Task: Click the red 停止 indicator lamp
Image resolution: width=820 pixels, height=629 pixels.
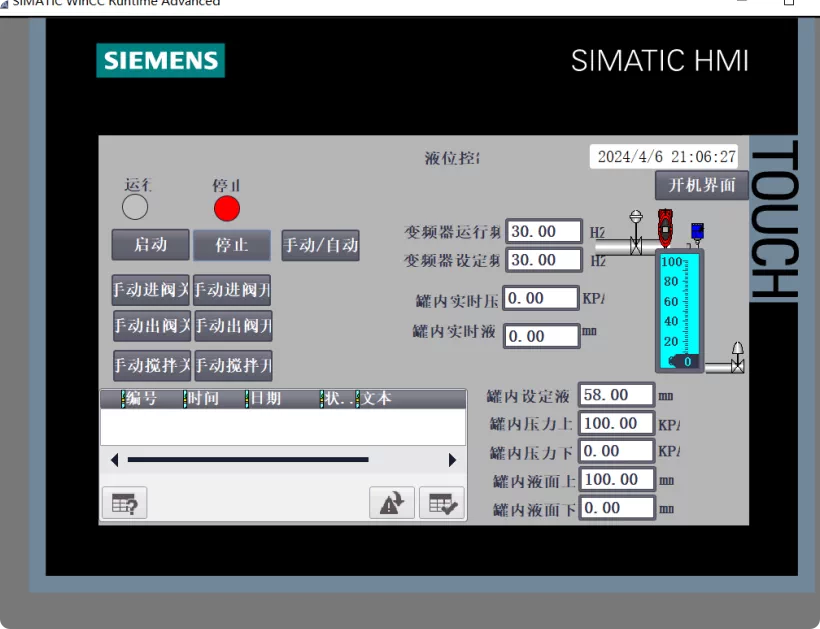Action: [227, 208]
